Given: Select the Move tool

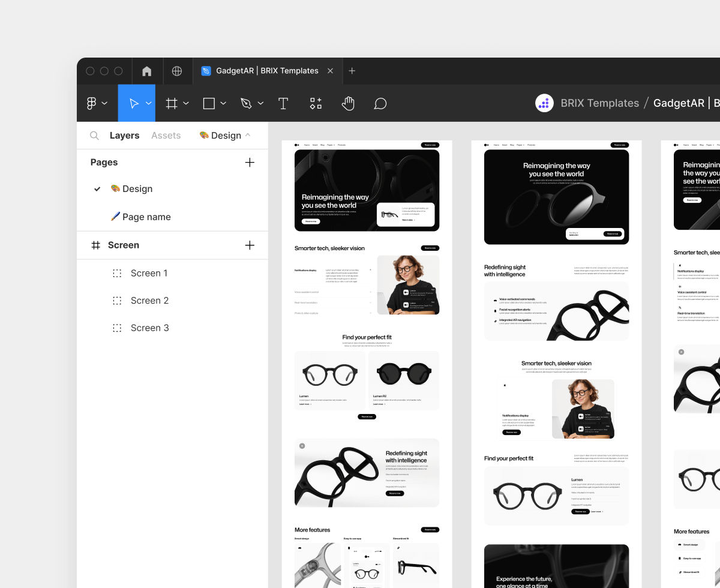Looking at the screenshot, I should click(x=133, y=103).
